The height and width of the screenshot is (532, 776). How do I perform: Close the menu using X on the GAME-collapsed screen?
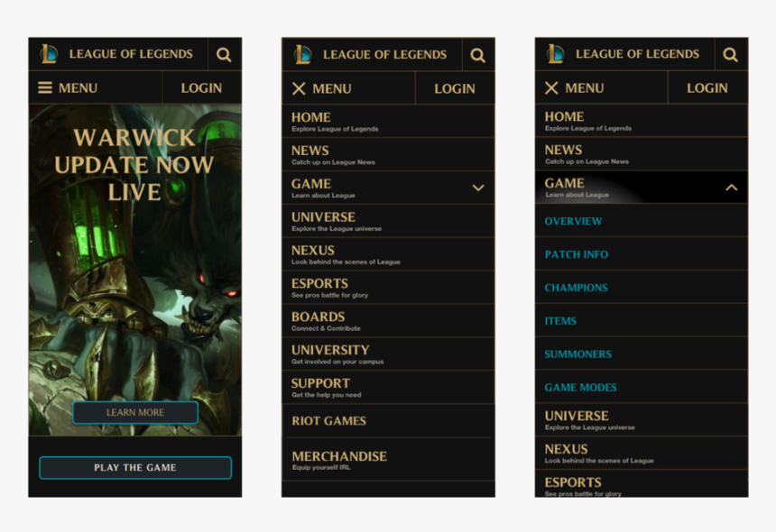point(299,88)
